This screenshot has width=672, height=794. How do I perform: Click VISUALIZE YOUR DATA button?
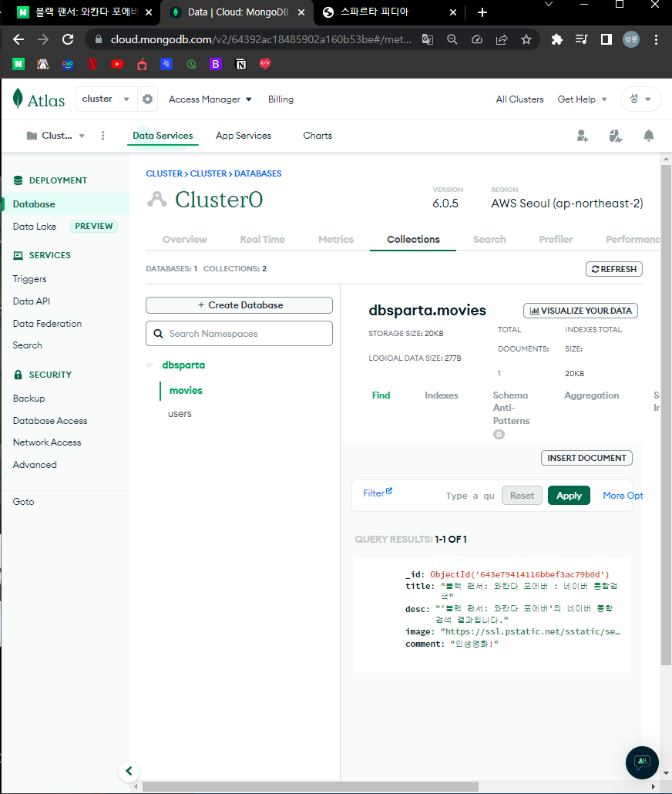[580, 311]
